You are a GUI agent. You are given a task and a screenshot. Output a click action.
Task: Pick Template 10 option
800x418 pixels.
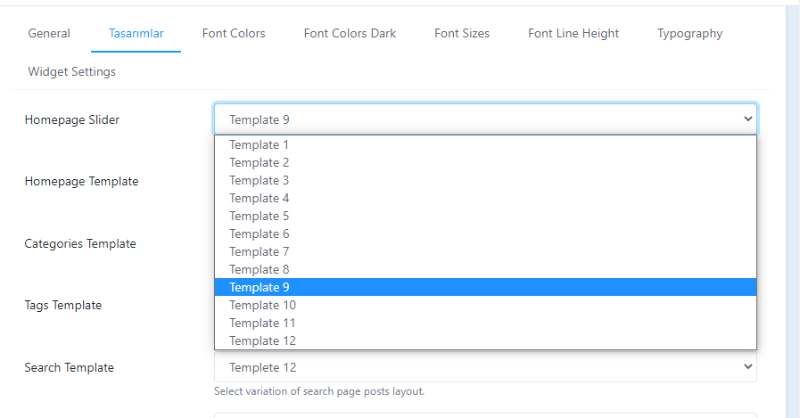pyautogui.click(x=485, y=305)
